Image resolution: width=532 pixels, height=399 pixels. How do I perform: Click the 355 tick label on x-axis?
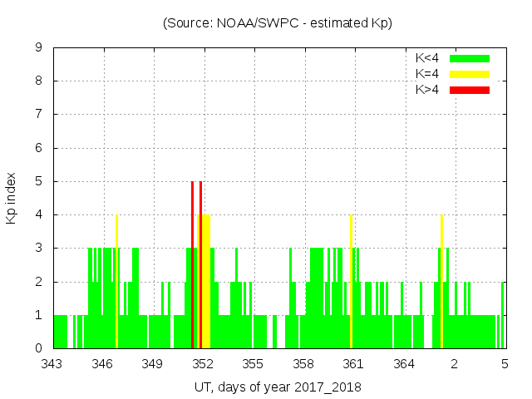tap(253, 363)
